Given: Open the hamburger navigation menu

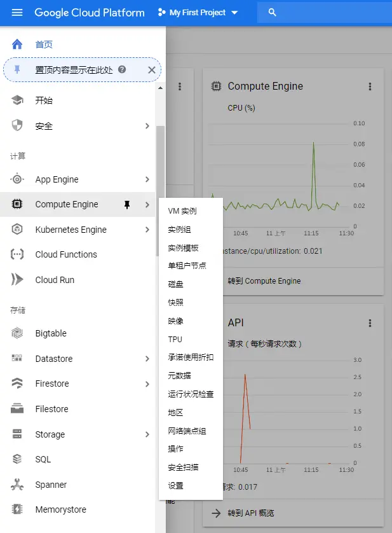Looking at the screenshot, I should [17, 13].
